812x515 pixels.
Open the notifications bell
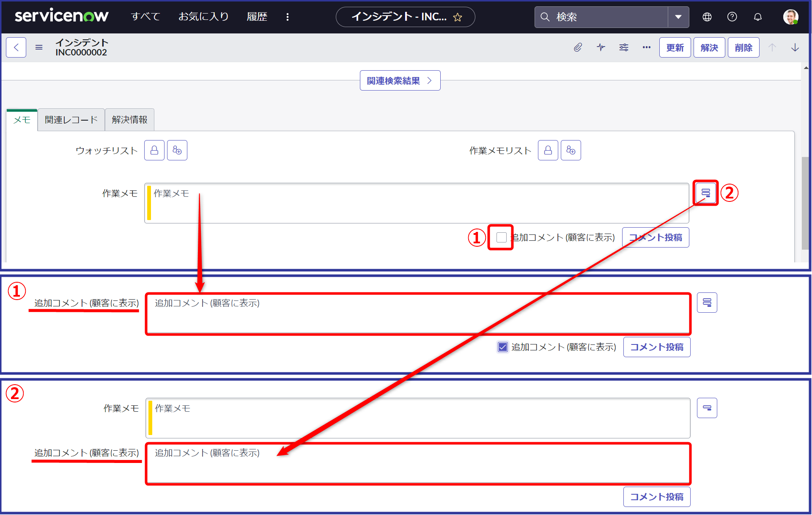coord(757,17)
